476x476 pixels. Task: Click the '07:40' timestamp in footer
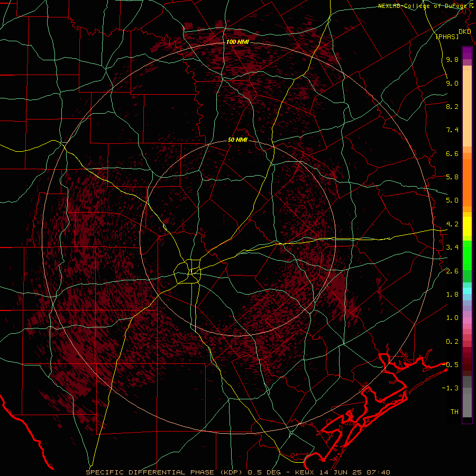point(378,472)
